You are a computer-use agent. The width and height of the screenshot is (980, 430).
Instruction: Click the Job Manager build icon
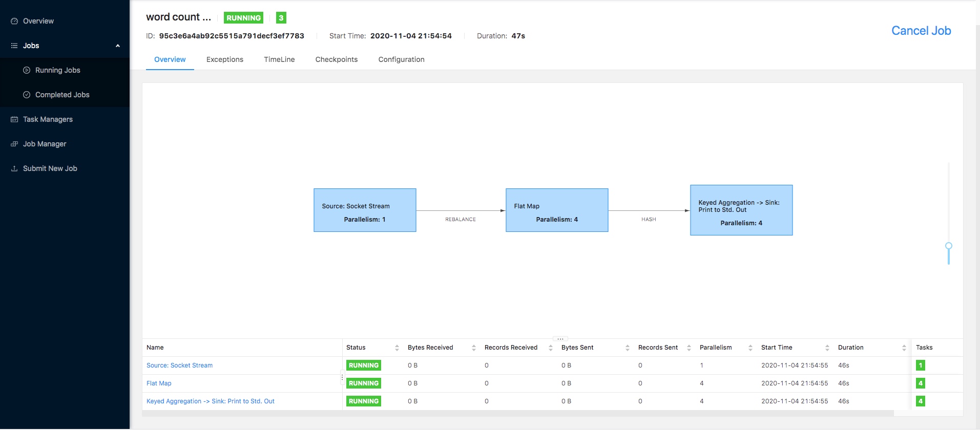[14, 144]
